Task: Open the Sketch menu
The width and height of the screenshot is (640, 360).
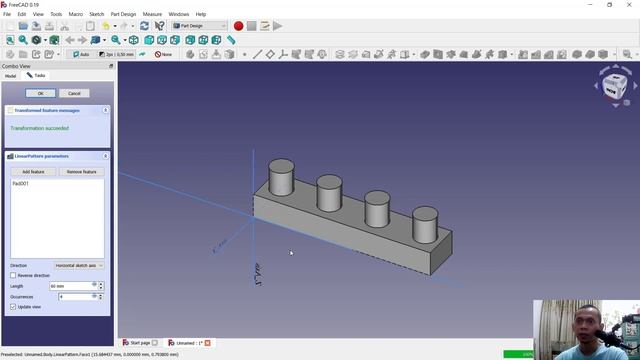Action: [97, 14]
